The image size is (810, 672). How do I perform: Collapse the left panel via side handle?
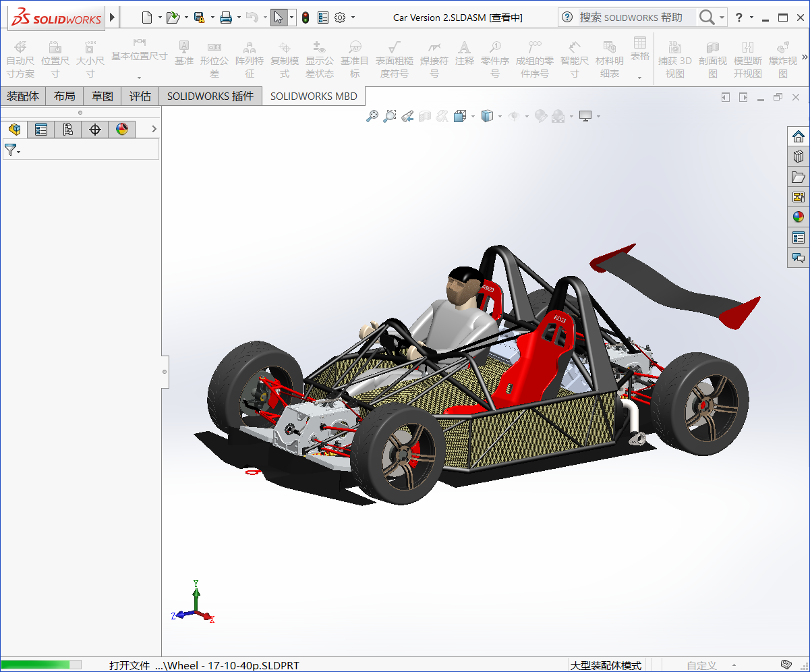pos(165,371)
